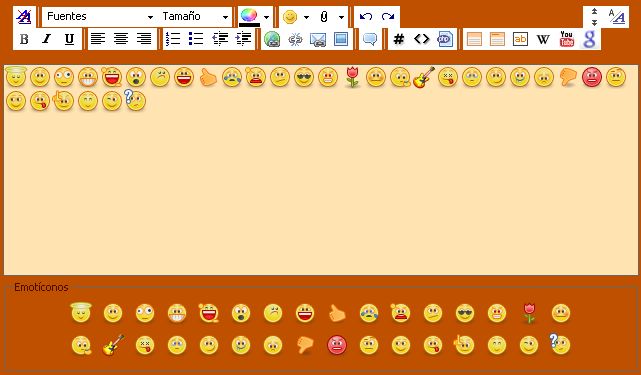Expand the attachment dropdown arrow

[x=341, y=17]
